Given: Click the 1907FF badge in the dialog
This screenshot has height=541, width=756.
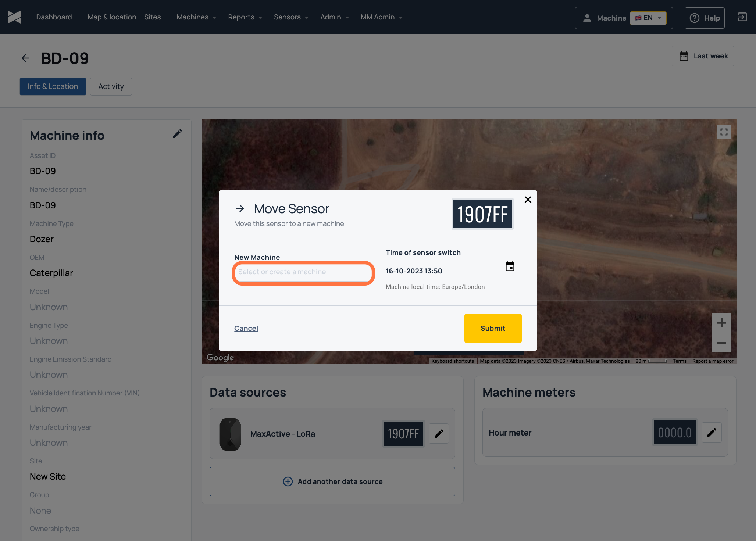Looking at the screenshot, I should [x=482, y=214].
